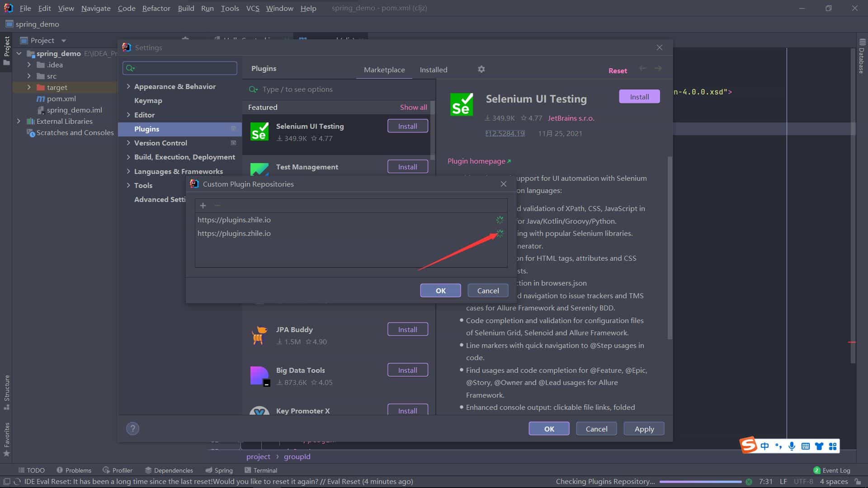Click the back navigation arrow in Settings
Viewport: 868px width, 488px height.
tap(642, 68)
